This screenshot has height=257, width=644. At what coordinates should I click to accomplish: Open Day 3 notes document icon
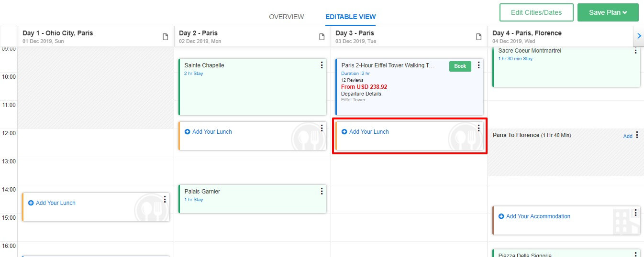click(x=478, y=37)
